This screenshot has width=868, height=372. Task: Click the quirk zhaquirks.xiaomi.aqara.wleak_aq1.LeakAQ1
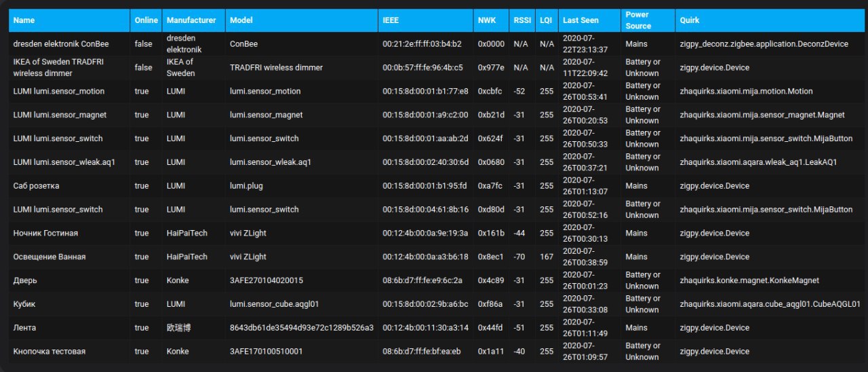tap(758, 162)
